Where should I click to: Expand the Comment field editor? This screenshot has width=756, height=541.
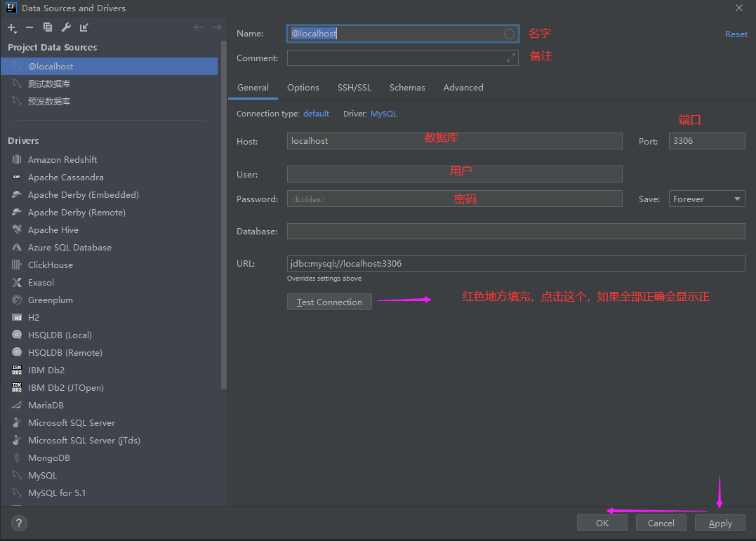[x=510, y=58]
